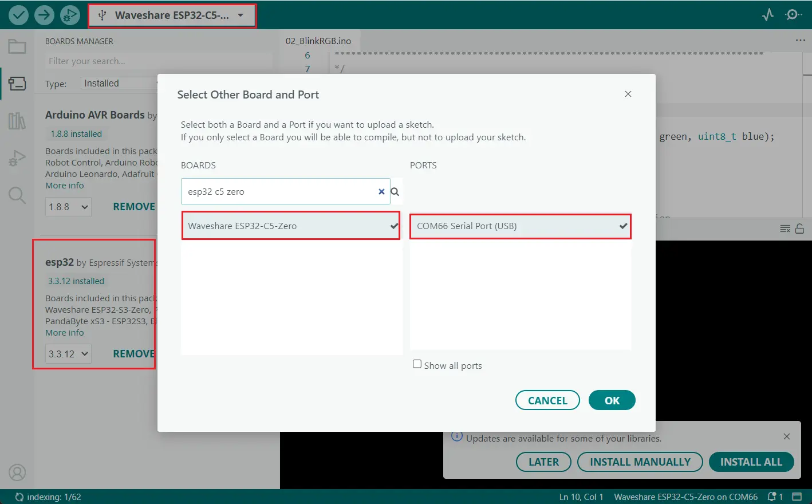The width and height of the screenshot is (812, 504).
Task: Open More info for esp32 package
Action: (65, 333)
